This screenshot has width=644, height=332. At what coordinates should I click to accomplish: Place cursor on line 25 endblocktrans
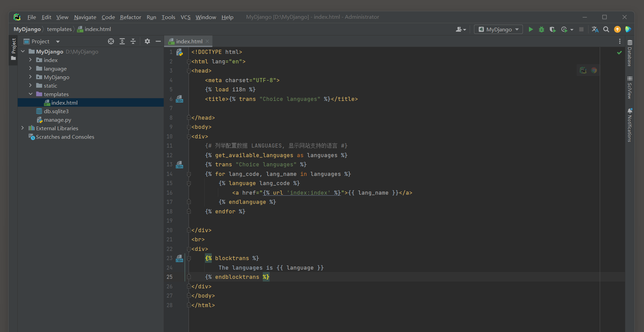point(237,277)
